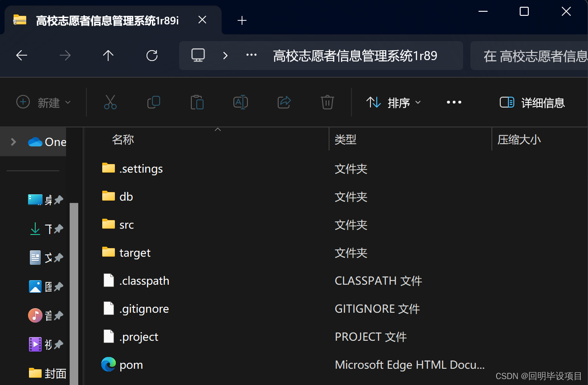Select the src folder
This screenshot has height=385, width=588.
click(118, 225)
